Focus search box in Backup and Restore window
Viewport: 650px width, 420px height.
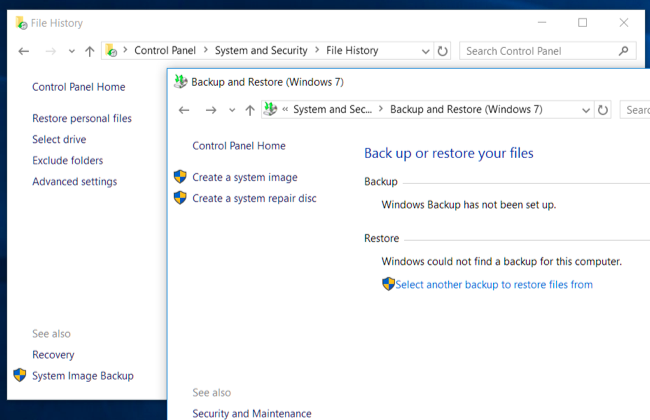[x=635, y=110]
